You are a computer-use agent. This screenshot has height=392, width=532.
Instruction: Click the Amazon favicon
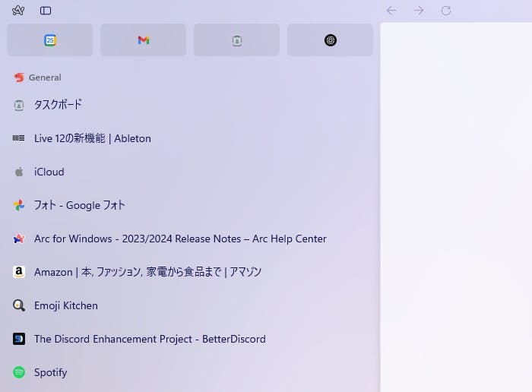coord(19,272)
